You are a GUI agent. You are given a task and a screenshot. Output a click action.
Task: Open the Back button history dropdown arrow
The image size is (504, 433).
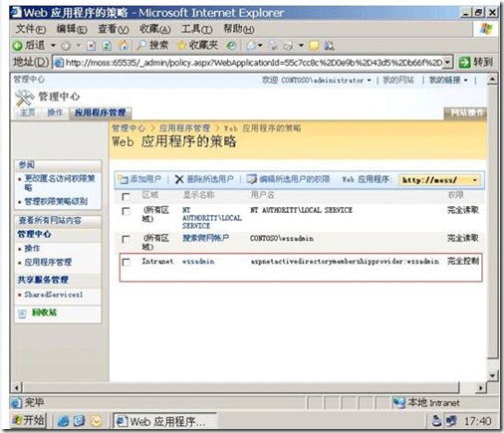[53, 45]
